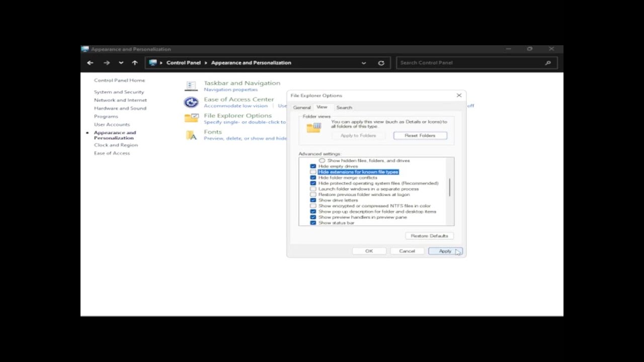This screenshot has width=644, height=362.
Task: Toggle the Show drive letters checkbox
Action: (x=313, y=200)
